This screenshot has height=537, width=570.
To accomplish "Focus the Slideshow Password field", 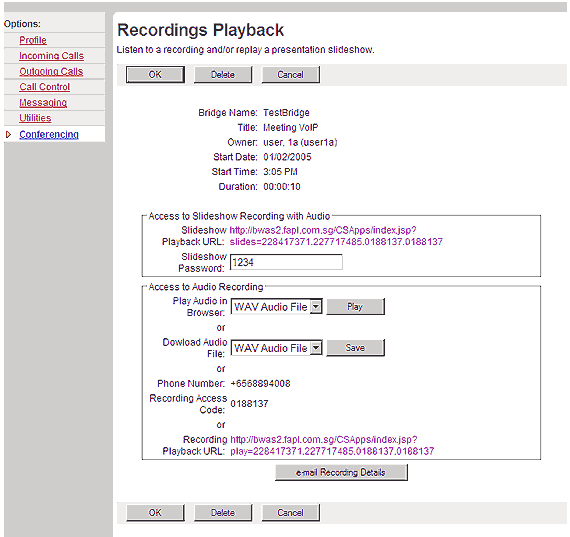I will [x=286, y=262].
